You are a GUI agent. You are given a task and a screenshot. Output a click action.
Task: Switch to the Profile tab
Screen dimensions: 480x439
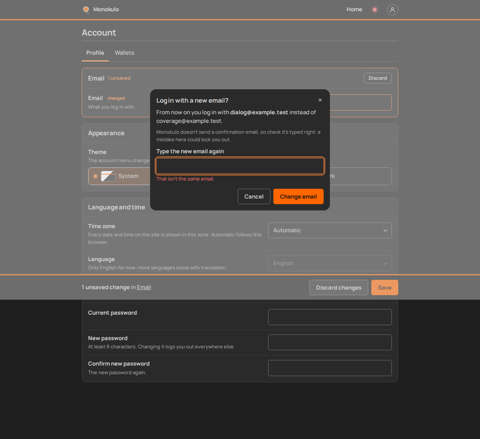point(95,53)
